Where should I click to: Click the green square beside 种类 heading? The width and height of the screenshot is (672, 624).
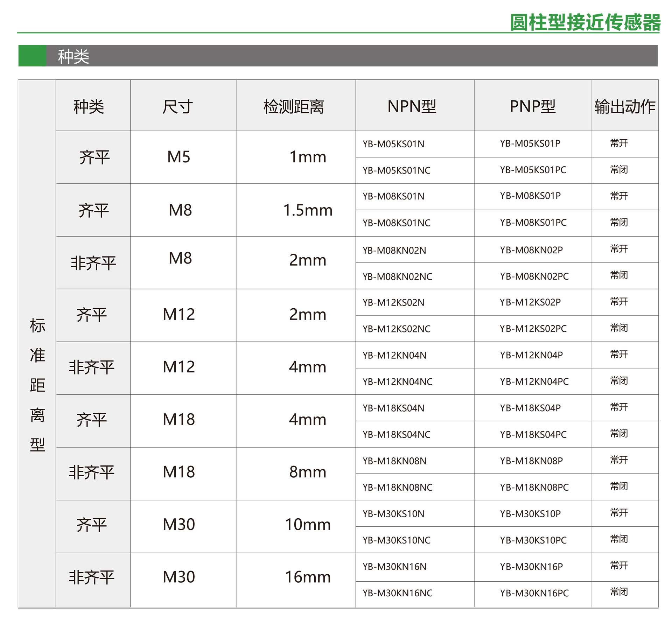pos(32,56)
